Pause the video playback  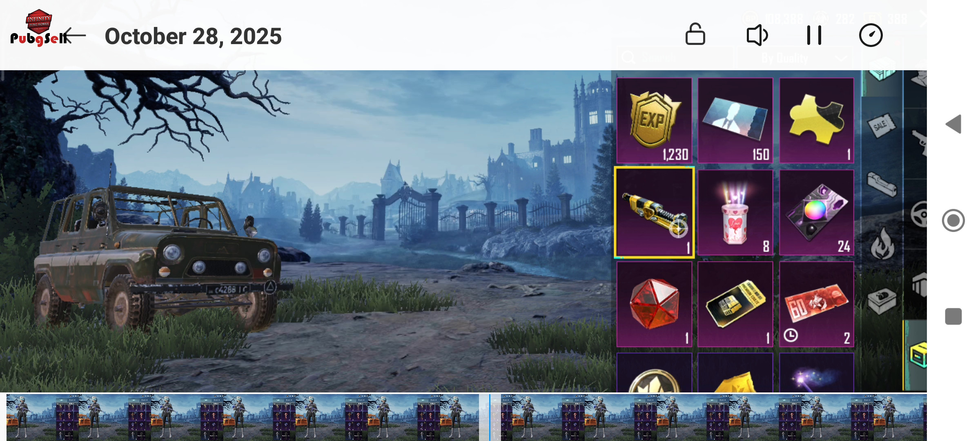(814, 35)
